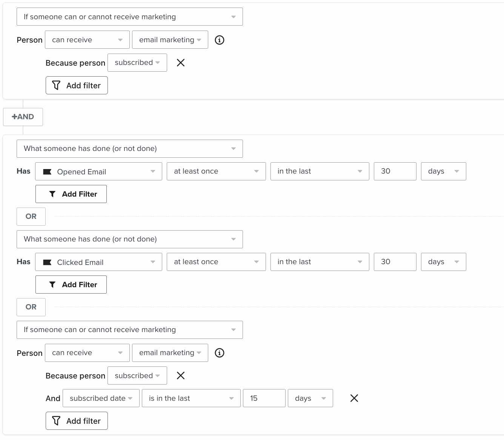This screenshot has width=504, height=440.
Task: Open the "subscribed date" dropdown
Action: 101,398
